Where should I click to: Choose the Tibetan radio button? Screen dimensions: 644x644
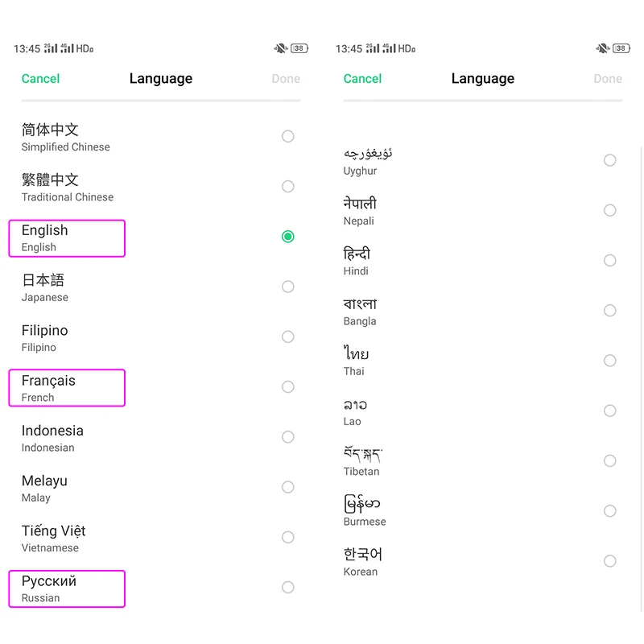(x=609, y=461)
